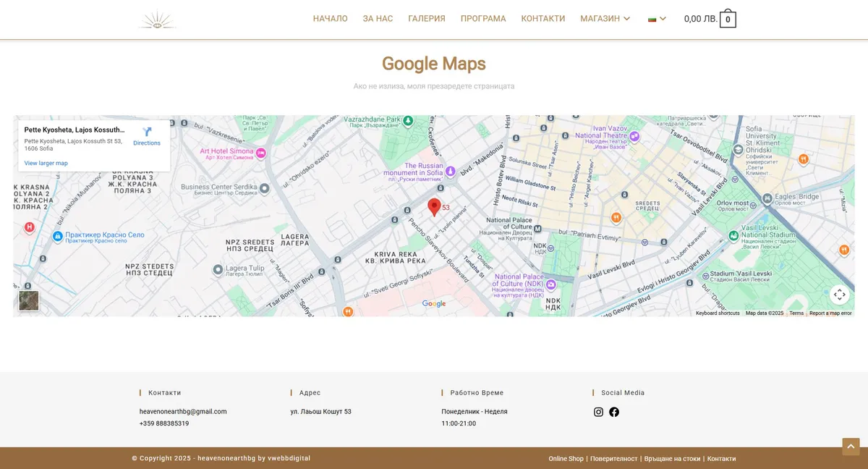This screenshot has height=469, width=868.
Task: Click the email heavenonearthbg@gmail.com
Action: click(x=183, y=412)
